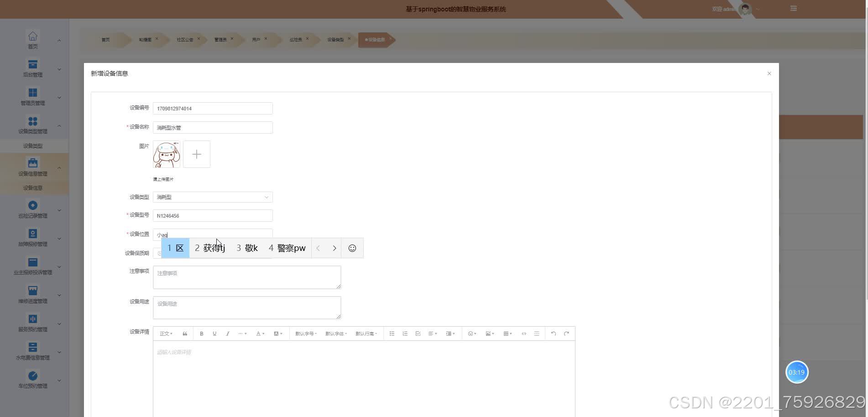Click the 首页 home icon in sidebar
868x417 pixels.
click(x=33, y=36)
